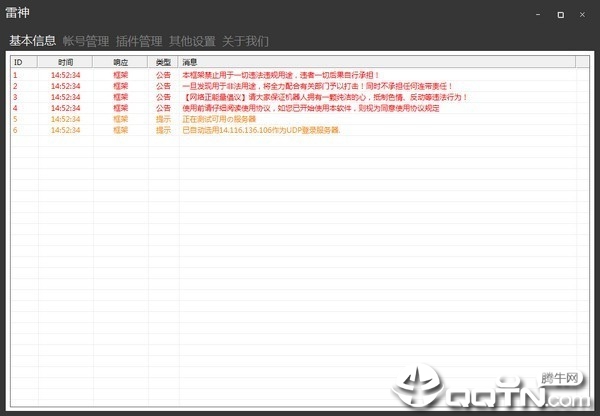
Task: Click time 14:52:34 in row 2
Action: (65, 86)
